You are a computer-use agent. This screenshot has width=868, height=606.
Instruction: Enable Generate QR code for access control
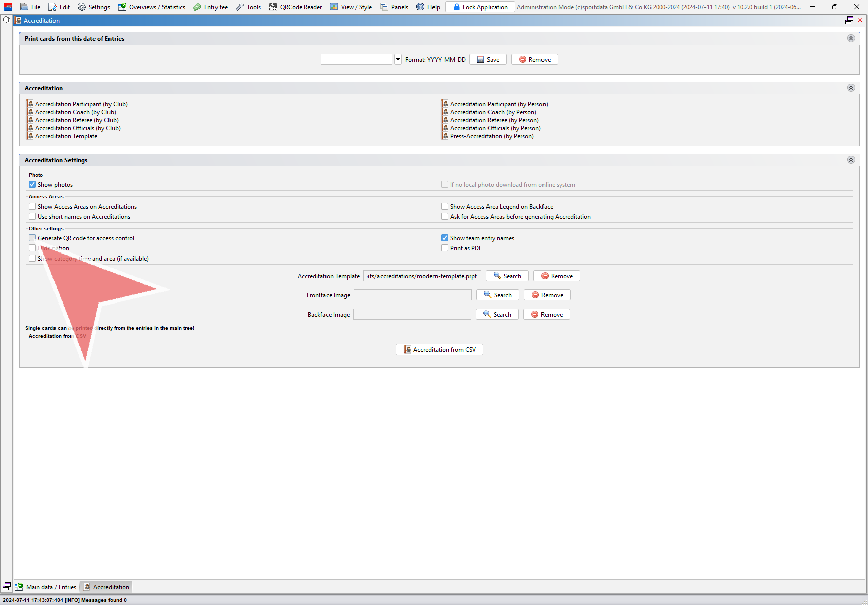coord(33,238)
